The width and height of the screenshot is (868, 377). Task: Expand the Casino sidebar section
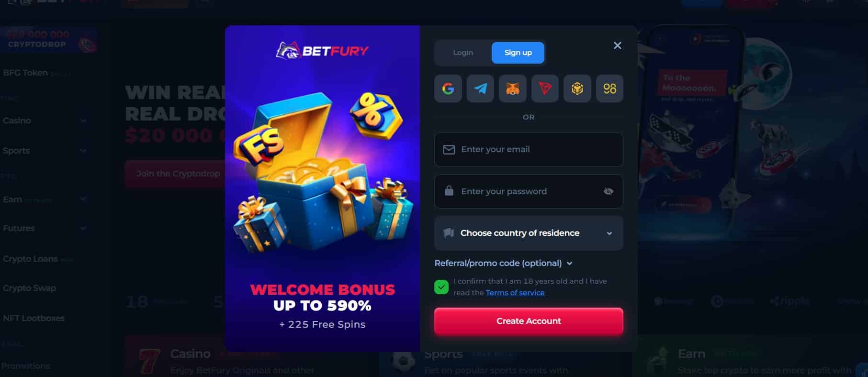click(x=45, y=121)
